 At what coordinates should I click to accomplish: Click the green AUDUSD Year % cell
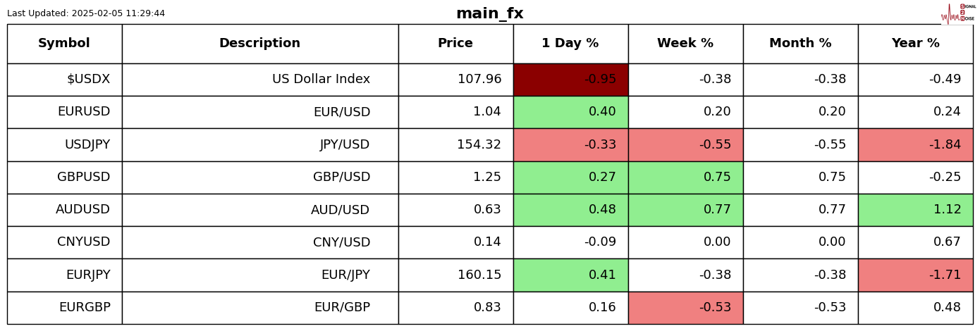(x=915, y=210)
